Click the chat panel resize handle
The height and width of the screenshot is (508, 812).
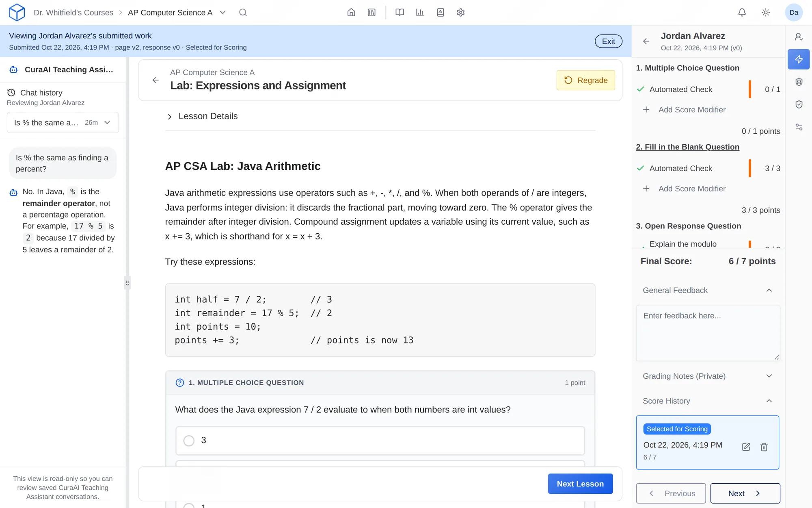click(x=127, y=283)
